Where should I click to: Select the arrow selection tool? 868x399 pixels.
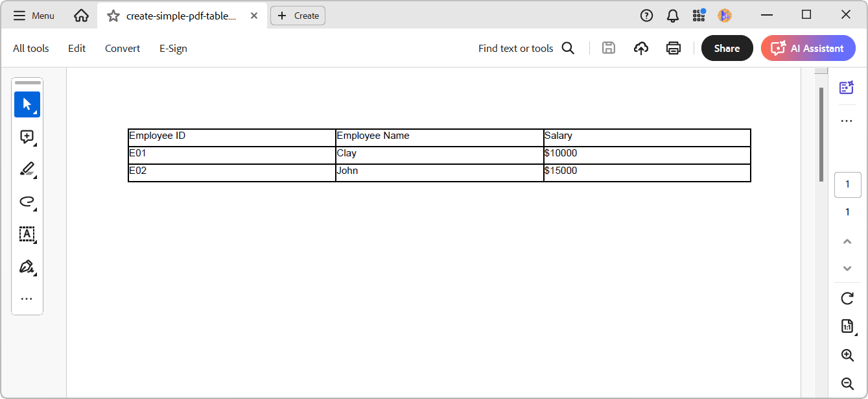[x=27, y=104]
